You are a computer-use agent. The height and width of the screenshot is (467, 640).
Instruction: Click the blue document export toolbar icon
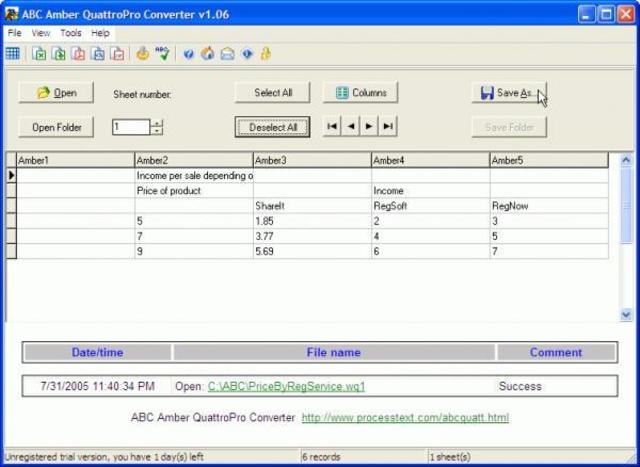pos(98,53)
